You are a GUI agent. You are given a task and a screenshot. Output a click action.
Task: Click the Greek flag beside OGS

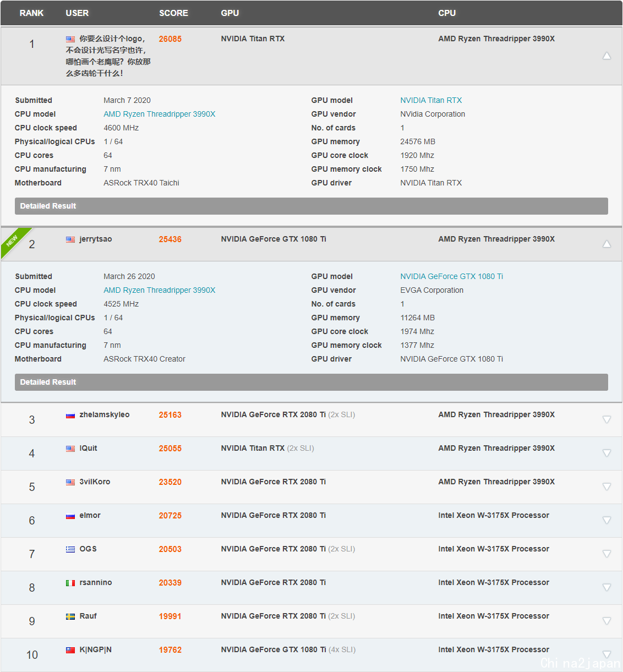(70, 549)
